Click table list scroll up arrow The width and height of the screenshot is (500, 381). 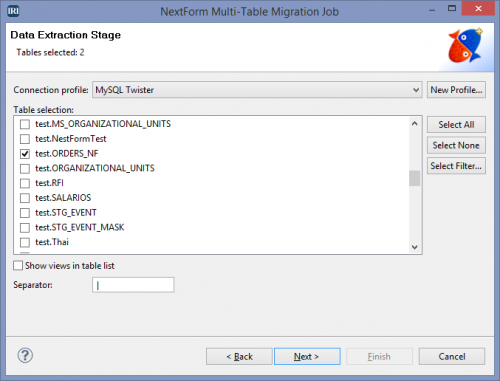click(x=415, y=124)
